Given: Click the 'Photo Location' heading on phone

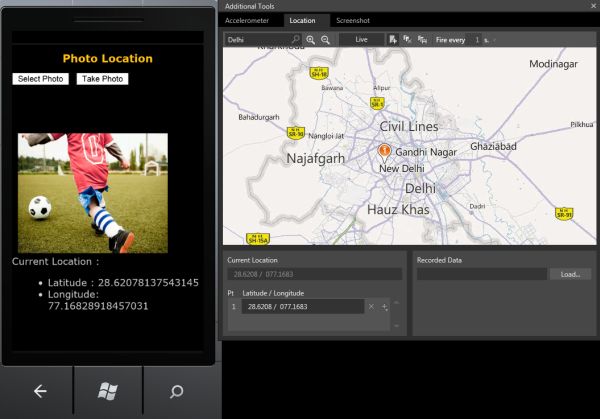Looking at the screenshot, I should tap(108, 59).
